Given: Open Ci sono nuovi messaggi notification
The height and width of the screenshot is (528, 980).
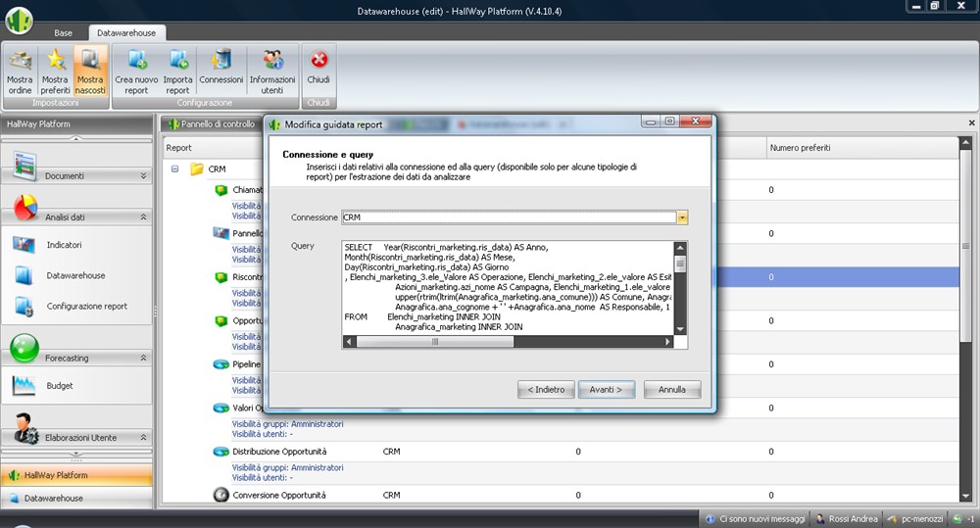Looking at the screenshot, I should (x=755, y=518).
